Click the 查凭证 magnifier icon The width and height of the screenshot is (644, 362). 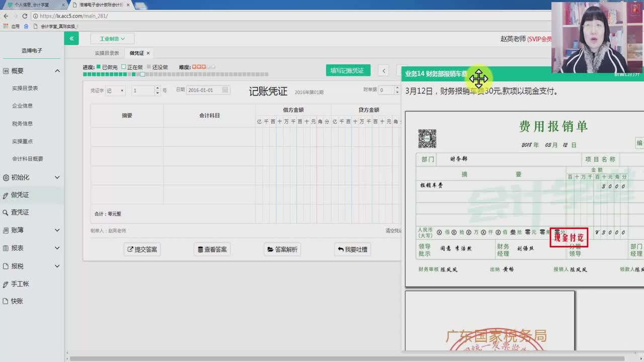[6, 212]
